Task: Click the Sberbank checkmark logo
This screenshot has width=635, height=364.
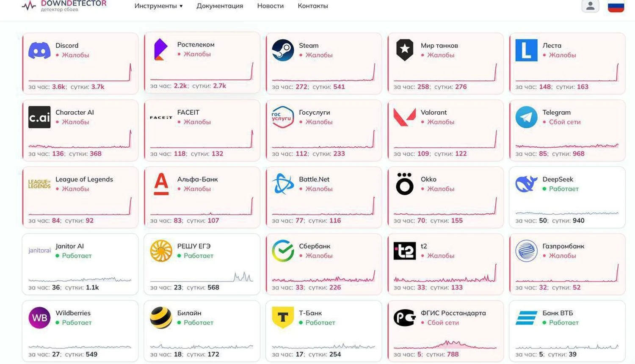Action: click(283, 251)
